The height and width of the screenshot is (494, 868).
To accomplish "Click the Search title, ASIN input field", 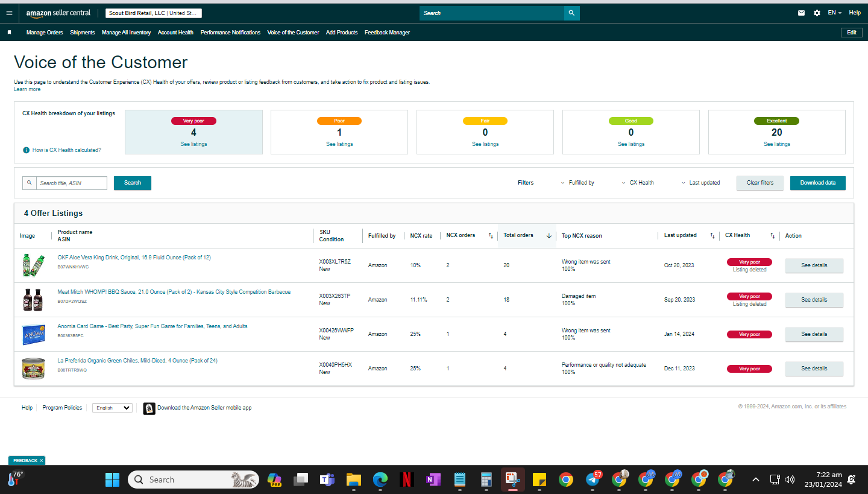I will point(71,183).
